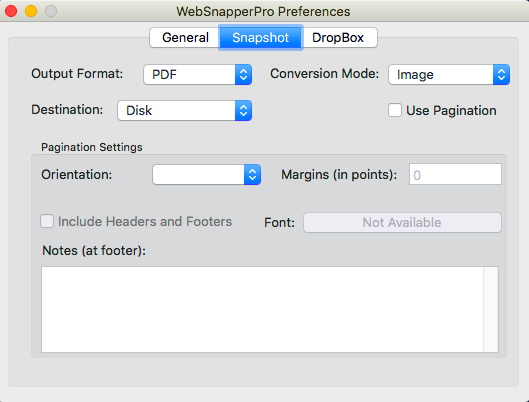Click the Orientation dropdown arrows
Viewport: 529px width, 402px height.
252,174
